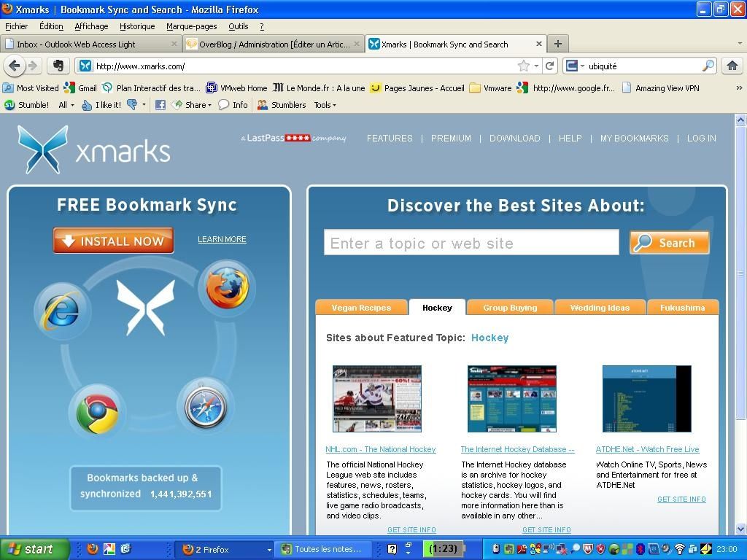Open the Marque-pages menu

point(191,26)
